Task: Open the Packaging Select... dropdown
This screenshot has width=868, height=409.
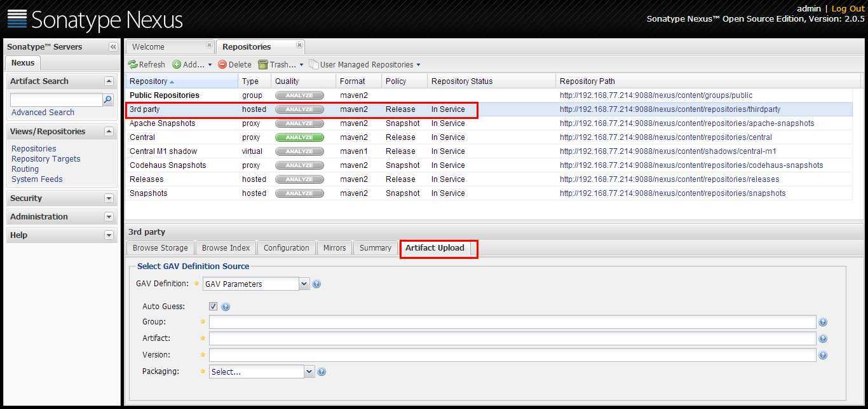Action: click(x=262, y=371)
